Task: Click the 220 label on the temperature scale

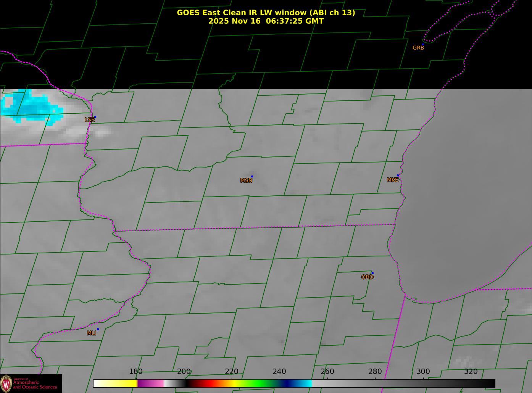Action: [x=231, y=372]
